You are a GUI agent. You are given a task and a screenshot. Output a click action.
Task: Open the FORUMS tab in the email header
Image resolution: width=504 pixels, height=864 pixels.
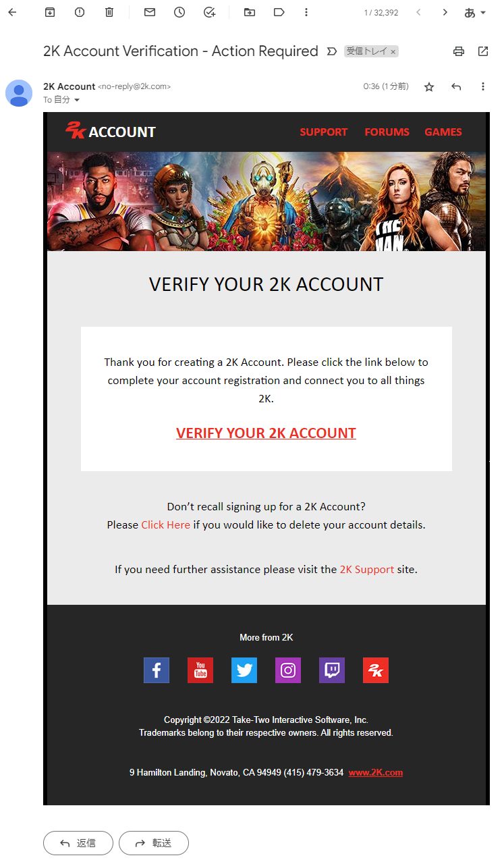click(387, 132)
